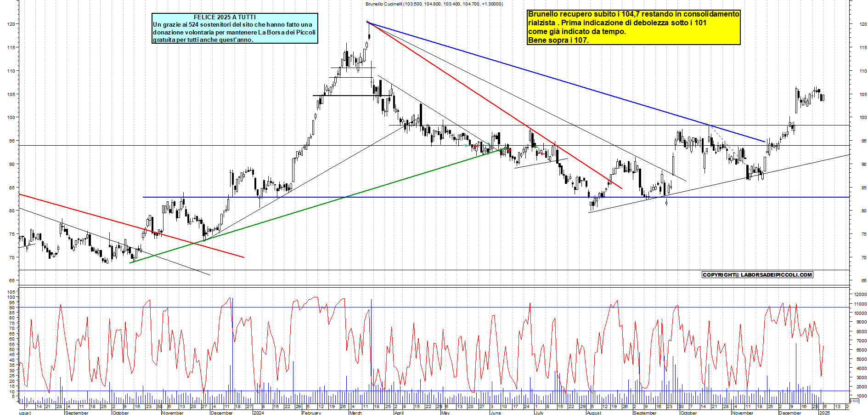The image size is (868, 415).
Task: Click the 7000 value on volume axis
Action: pyautogui.click(x=861, y=341)
